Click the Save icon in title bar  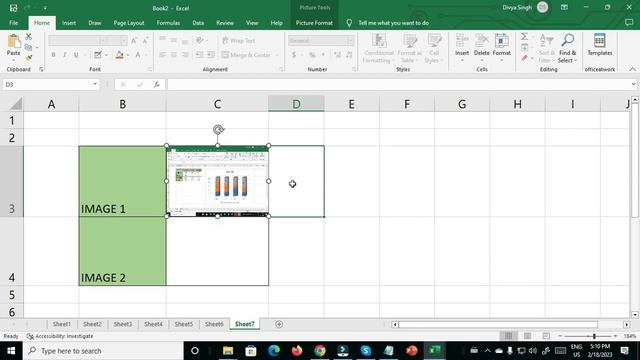13,8
